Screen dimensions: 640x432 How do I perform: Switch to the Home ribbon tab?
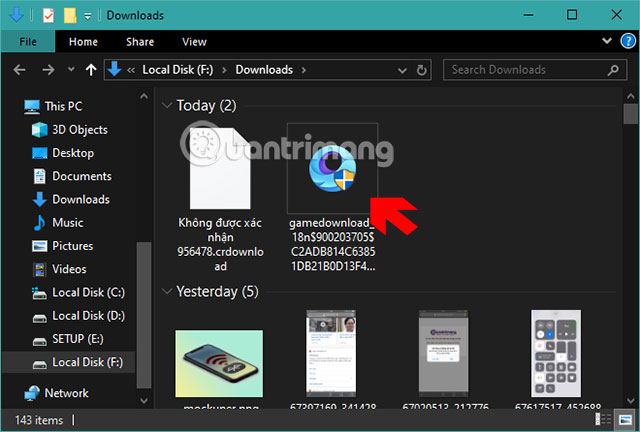coord(83,42)
